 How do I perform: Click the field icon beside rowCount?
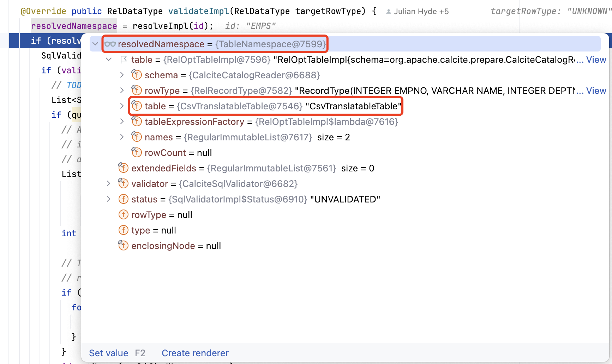[x=137, y=152]
